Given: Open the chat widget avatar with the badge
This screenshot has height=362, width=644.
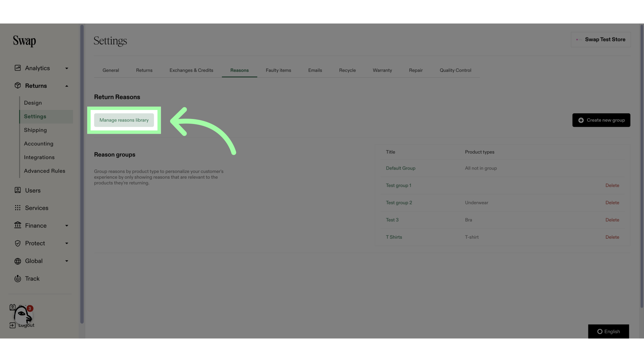Looking at the screenshot, I should [x=23, y=315].
